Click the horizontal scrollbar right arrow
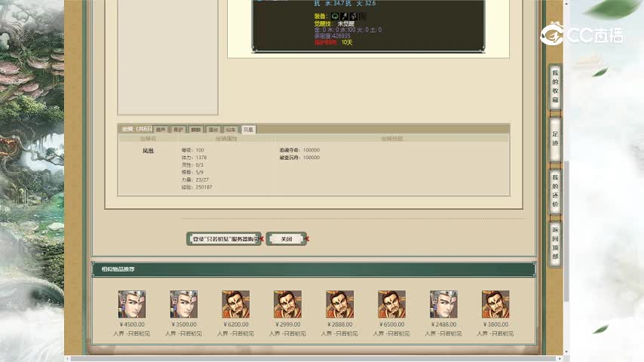 [560, 359]
